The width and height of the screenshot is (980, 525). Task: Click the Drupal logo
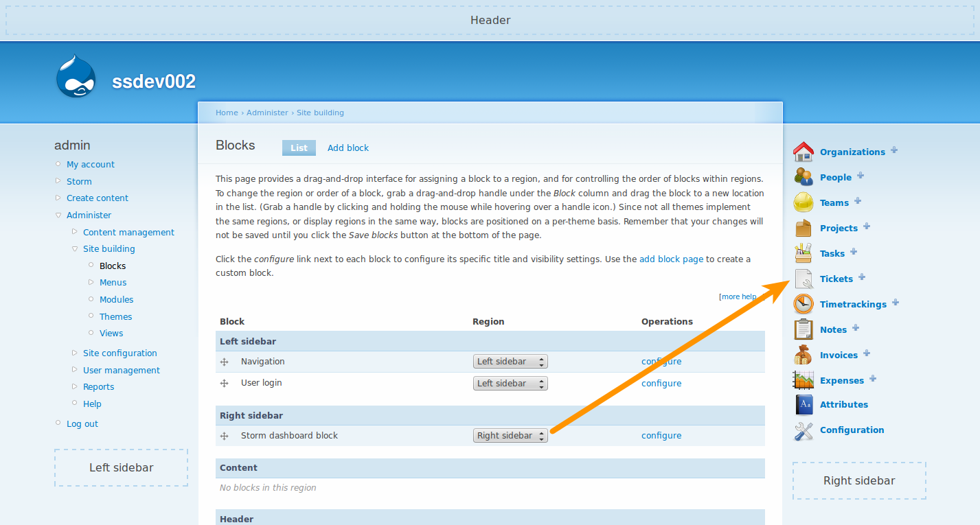click(76, 76)
